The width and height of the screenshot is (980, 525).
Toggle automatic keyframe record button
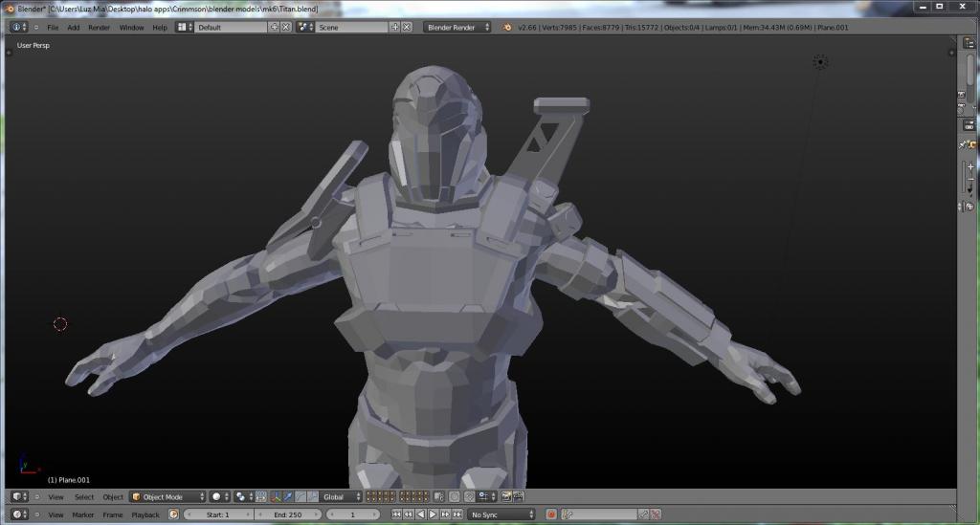(551, 514)
